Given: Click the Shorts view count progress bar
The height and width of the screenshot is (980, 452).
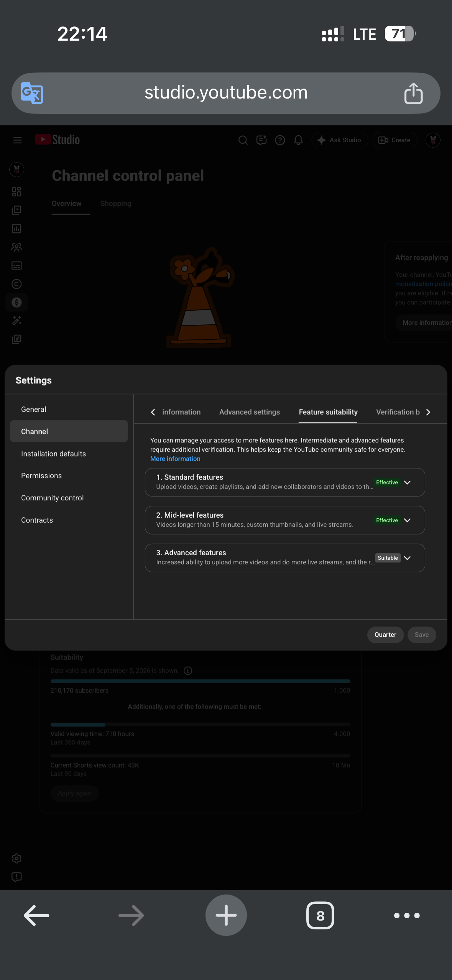Looking at the screenshot, I should [x=201, y=756].
